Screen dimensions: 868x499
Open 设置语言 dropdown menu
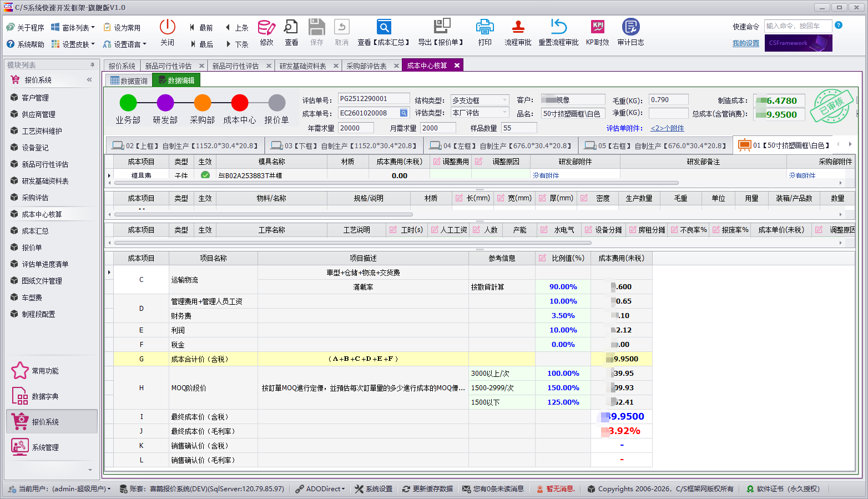(125, 44)
